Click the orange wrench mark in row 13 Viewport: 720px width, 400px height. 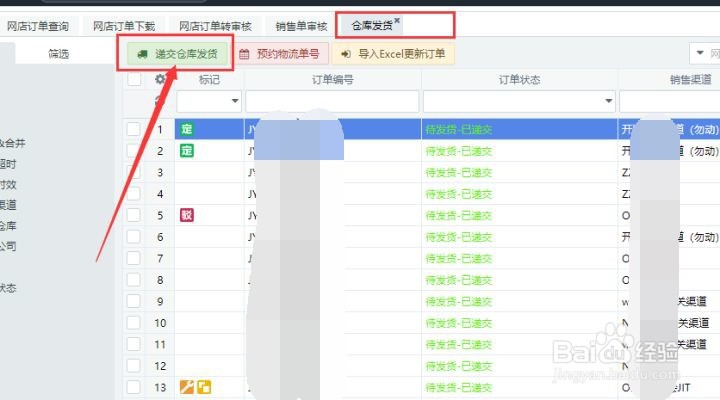186,387
